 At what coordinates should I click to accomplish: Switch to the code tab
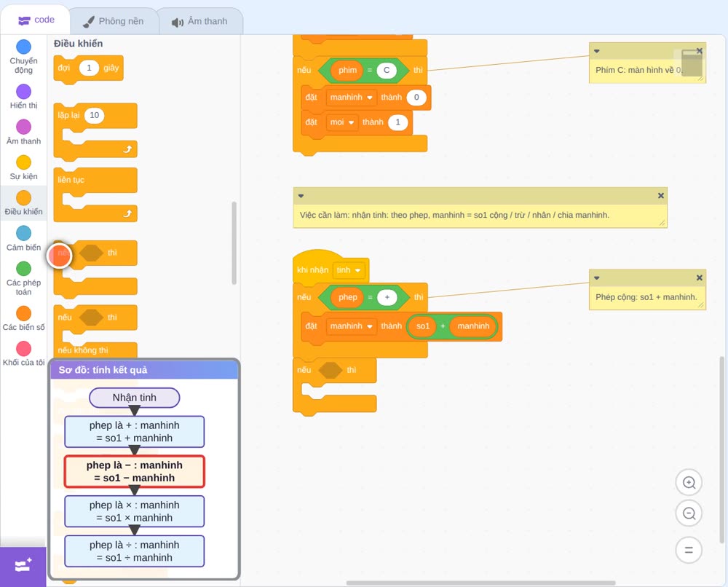pyautogui.click(x=36, y=20)
